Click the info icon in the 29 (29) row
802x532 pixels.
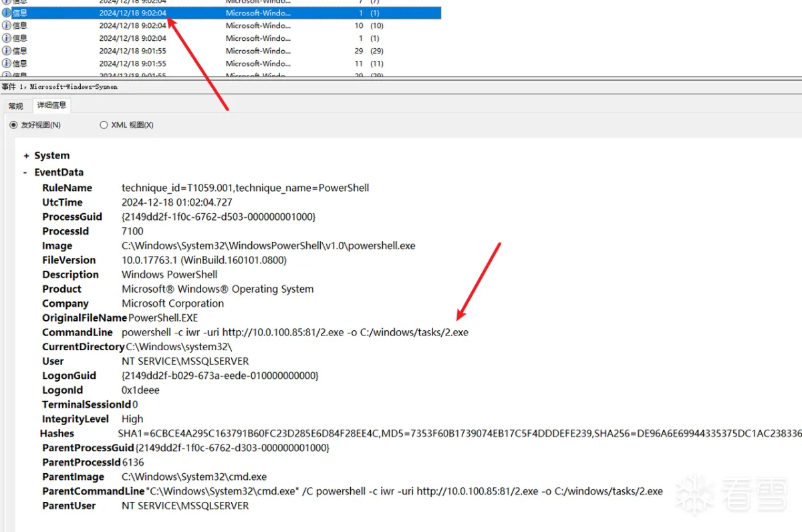(x=7, y=51)
